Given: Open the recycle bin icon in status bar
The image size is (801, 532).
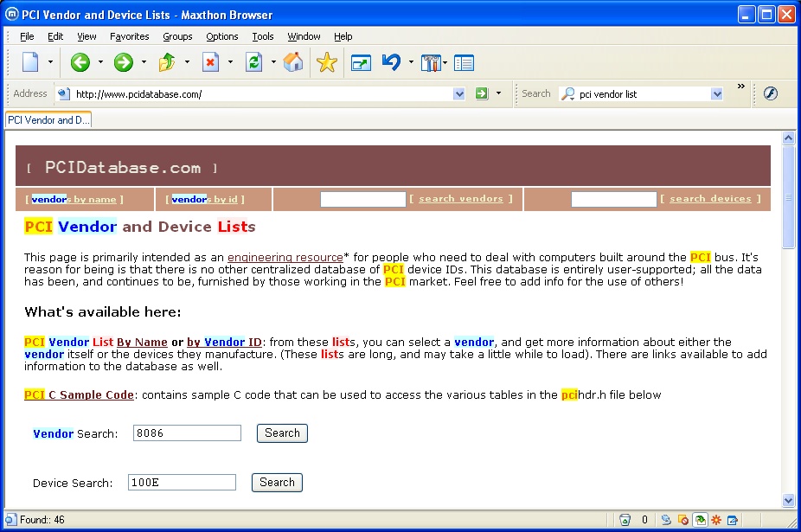Looking at the screenshot, I should tap(625, 520).
